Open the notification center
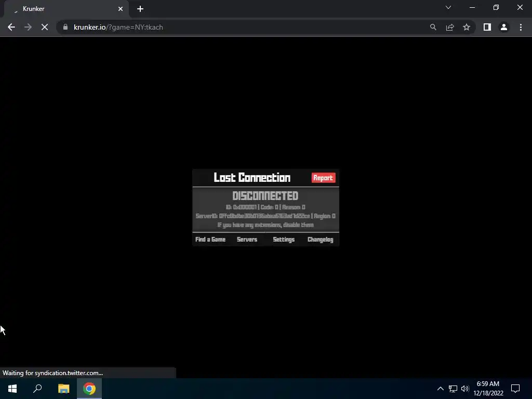532x399 pixels. (x=515, y=389)
